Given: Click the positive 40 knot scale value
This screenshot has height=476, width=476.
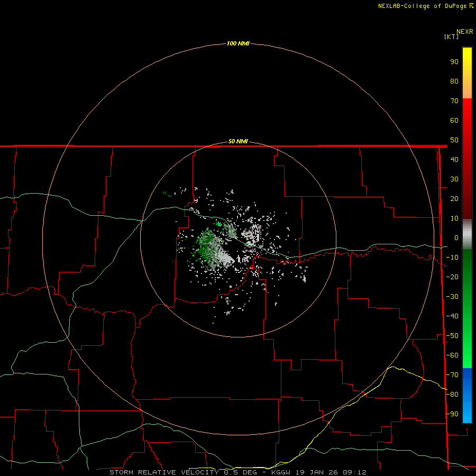Looking at the screenshot, I should 454,159.
